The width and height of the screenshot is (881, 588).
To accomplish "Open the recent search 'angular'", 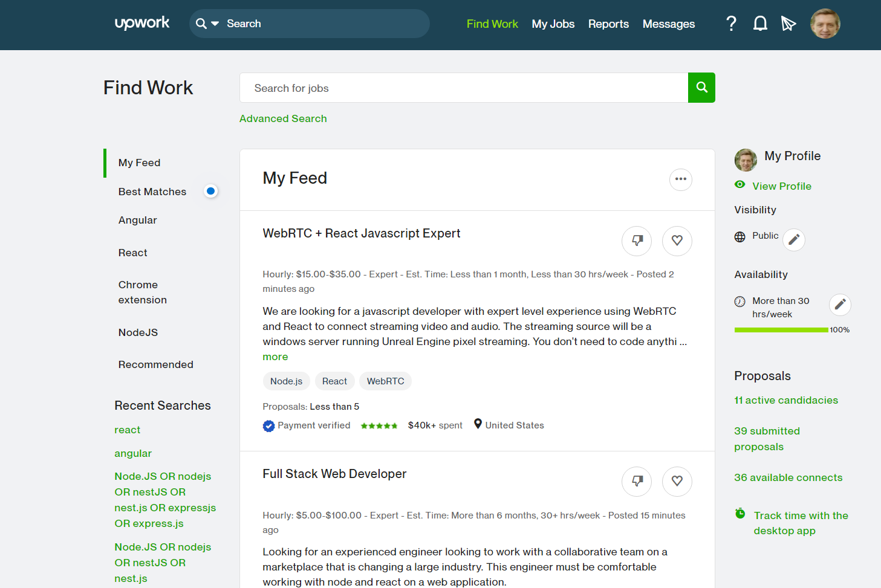I will [133, 453].
